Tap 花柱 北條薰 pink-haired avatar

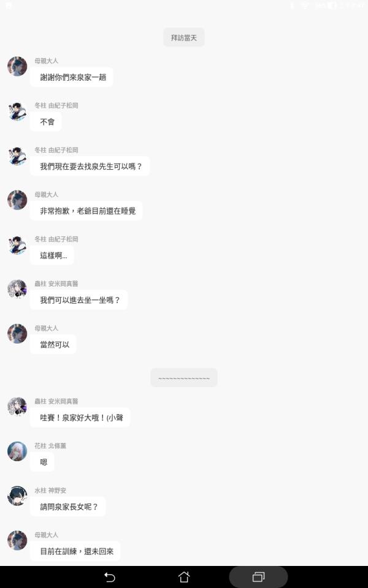(x=17, y=451)
